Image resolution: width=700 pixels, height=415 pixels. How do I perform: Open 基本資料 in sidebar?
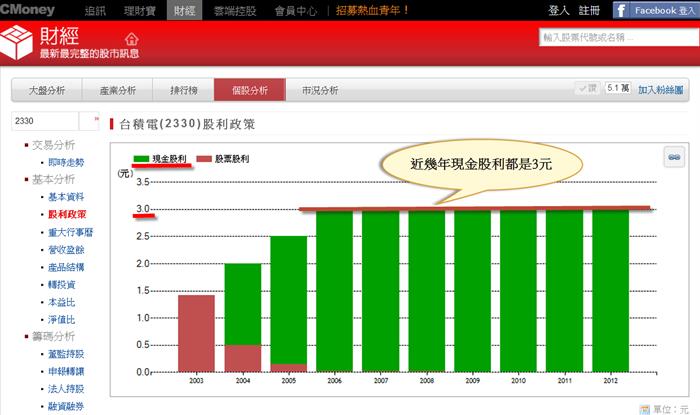[x=66, y=197]
